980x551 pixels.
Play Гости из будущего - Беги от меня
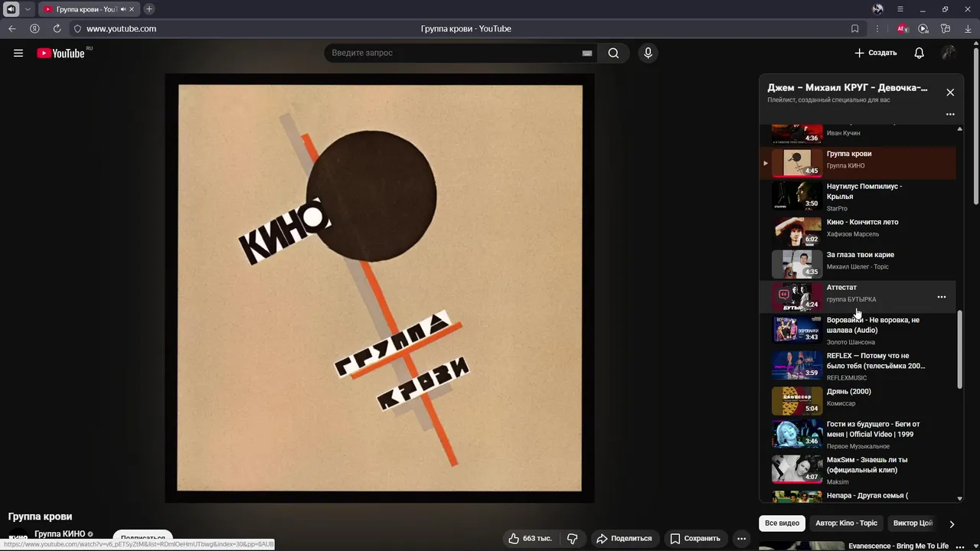857,434
